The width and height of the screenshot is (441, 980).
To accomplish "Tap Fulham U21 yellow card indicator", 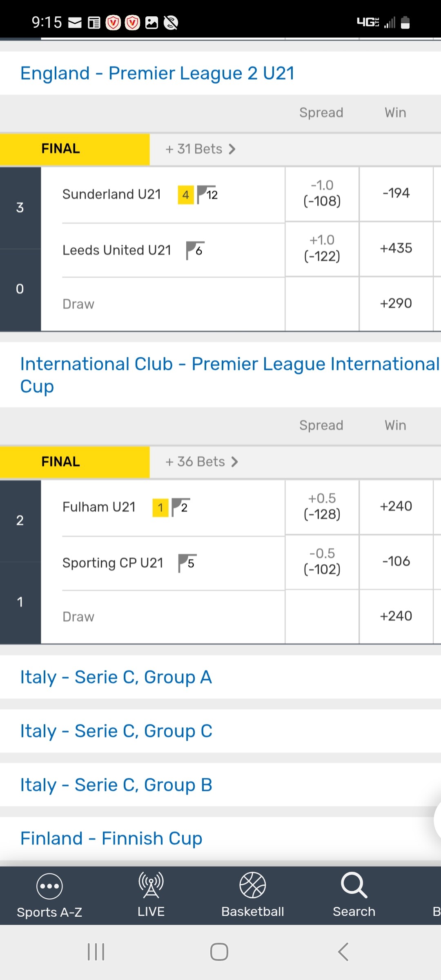I will 160,508.
